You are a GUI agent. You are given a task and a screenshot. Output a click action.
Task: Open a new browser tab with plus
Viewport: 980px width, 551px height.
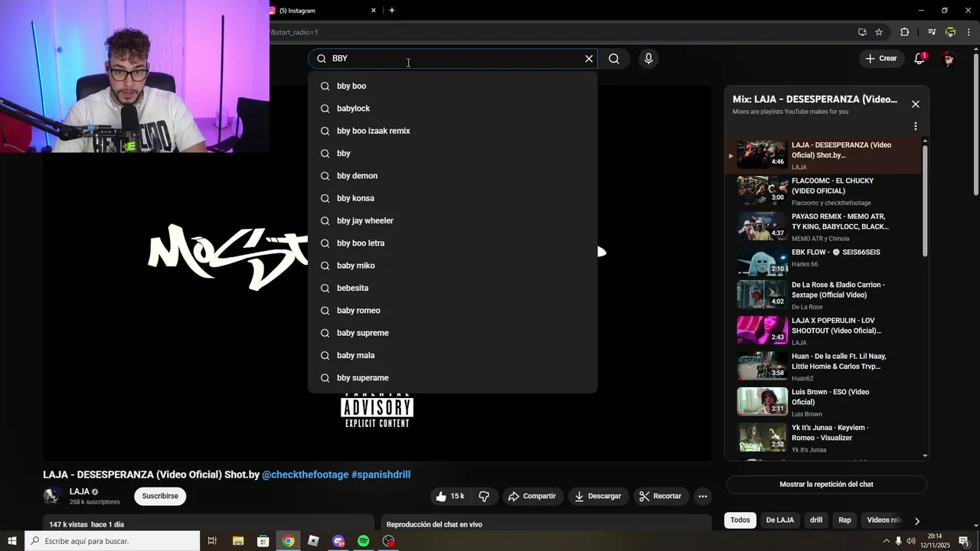(392, 11)
